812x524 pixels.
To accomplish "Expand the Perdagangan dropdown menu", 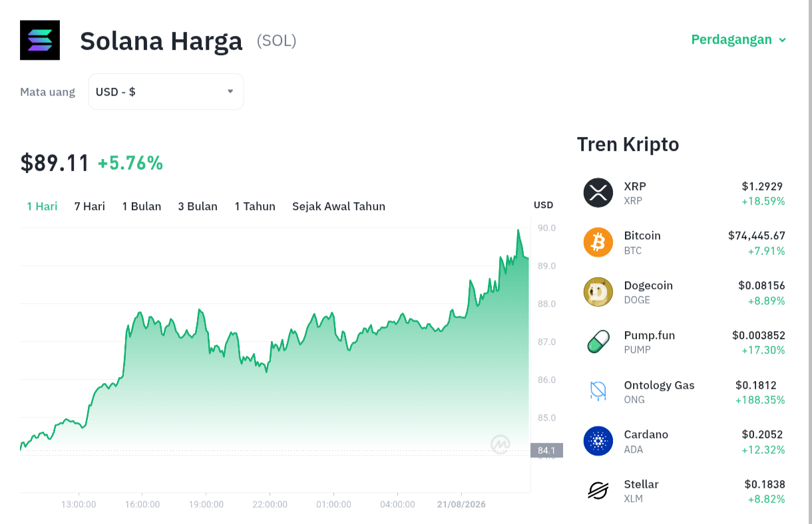I will pyautogui.click(x=739, y=39).
